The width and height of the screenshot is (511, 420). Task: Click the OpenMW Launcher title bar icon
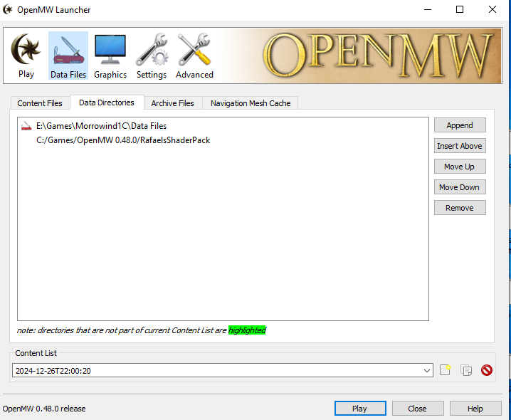coord(8,9)
